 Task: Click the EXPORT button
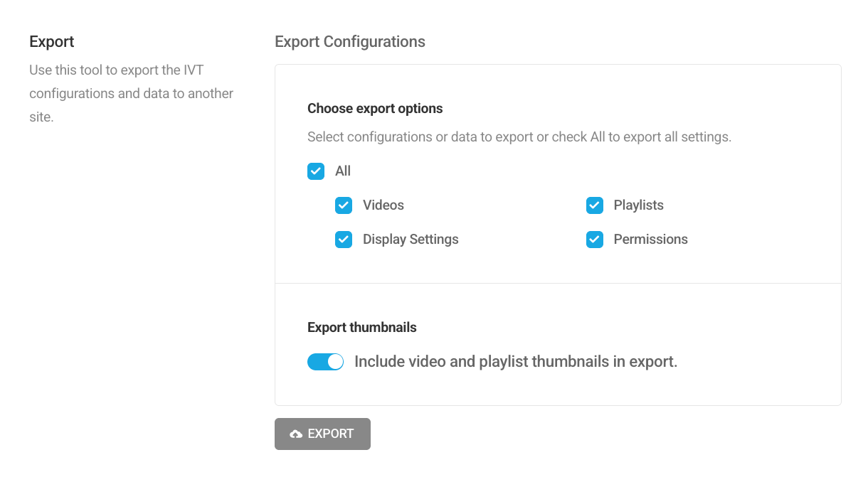pyautogui.click(x=322, y=434)
